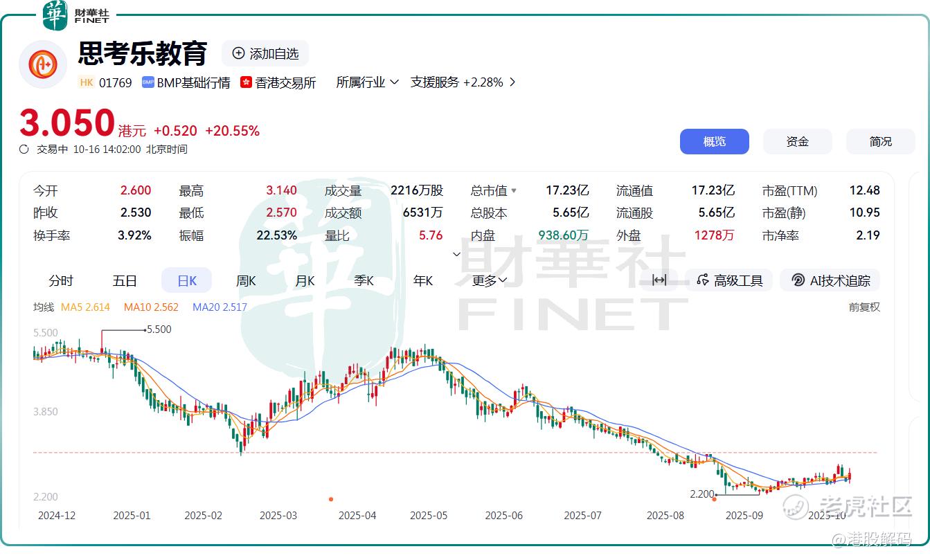Viewport: 930px width, 560px height.
Task: Click the 成交量 value 2216万股
Action: (417, 191)
